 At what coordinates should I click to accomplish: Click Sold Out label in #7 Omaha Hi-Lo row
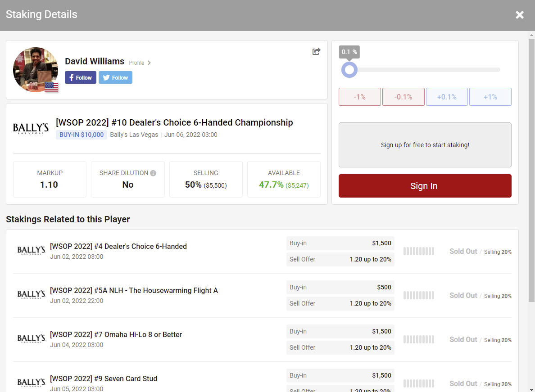tap(463, 339)
